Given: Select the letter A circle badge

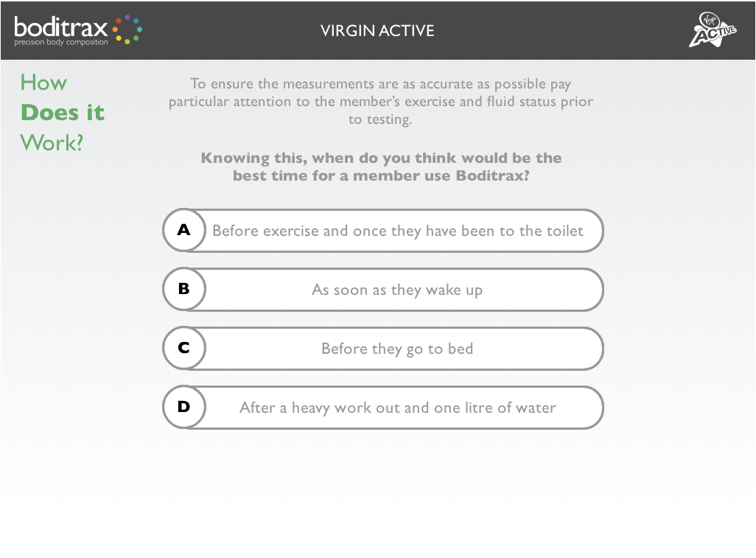Looking at the screenshot, I should pyautogui.click(x=184, y=230).
